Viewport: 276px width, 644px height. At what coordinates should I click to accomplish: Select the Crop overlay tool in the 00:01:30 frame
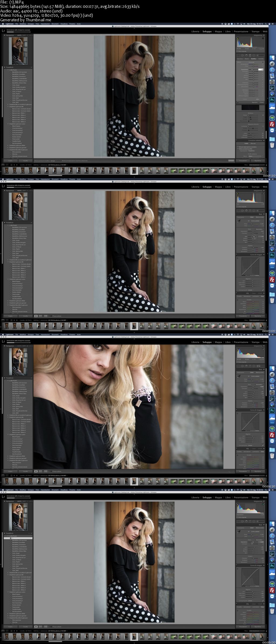(x=239, y=55)
